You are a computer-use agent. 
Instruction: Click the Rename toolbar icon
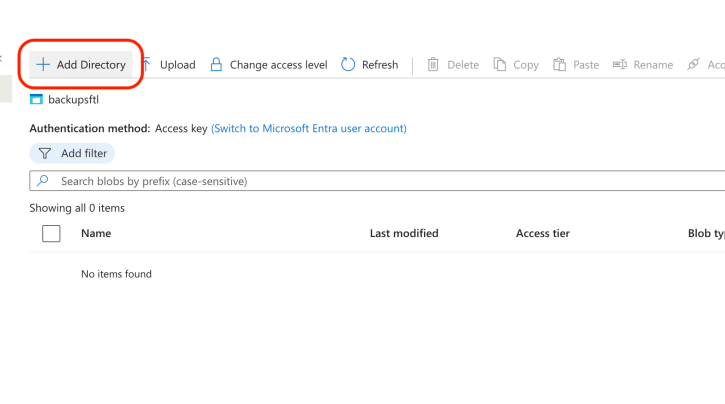pyautogui.click(x=620, y=65)
